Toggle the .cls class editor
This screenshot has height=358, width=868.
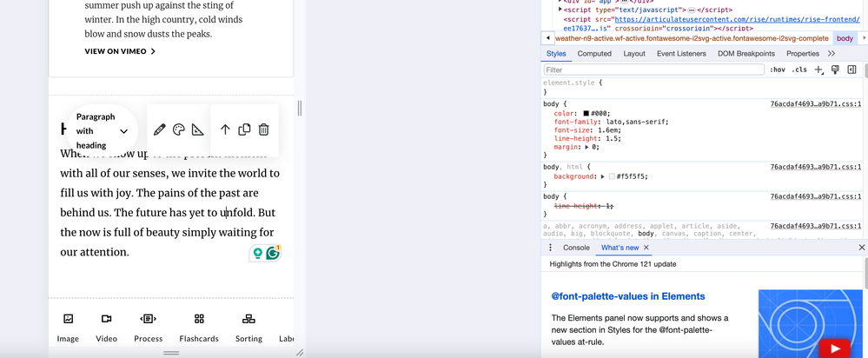point(798,70)
